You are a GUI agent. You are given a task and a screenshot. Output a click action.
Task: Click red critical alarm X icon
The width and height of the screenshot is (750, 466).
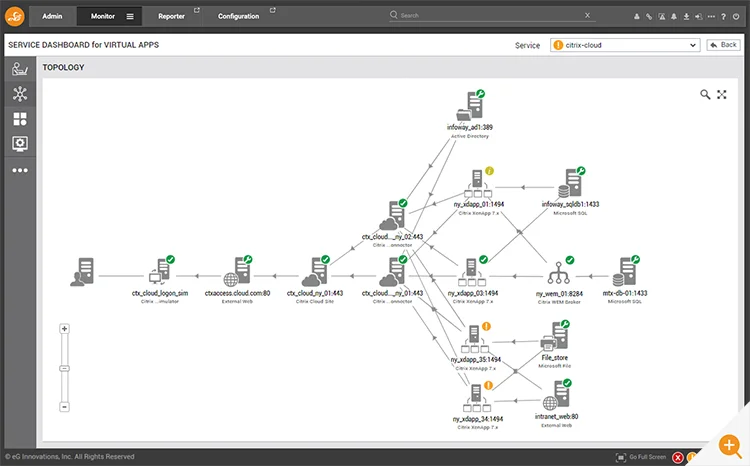click(678, 458)
